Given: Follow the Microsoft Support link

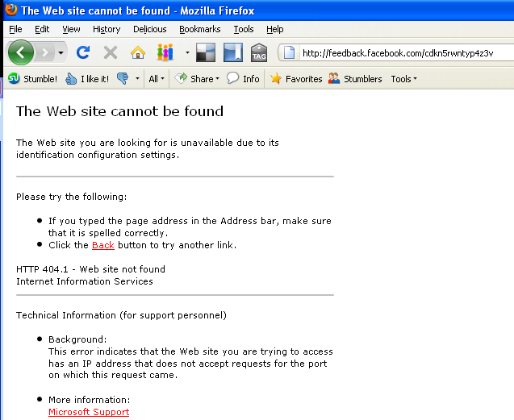Looking at the screenshot, I should 89,412.
